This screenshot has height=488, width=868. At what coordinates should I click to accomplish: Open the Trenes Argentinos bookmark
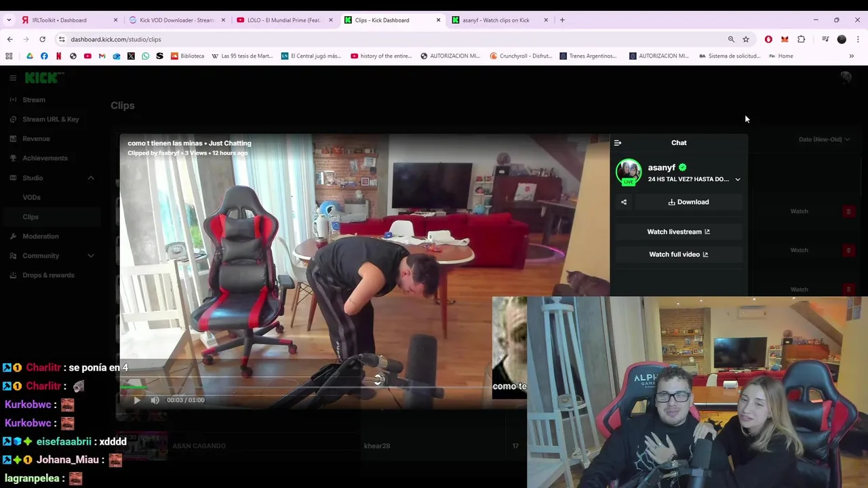point(588,56)
